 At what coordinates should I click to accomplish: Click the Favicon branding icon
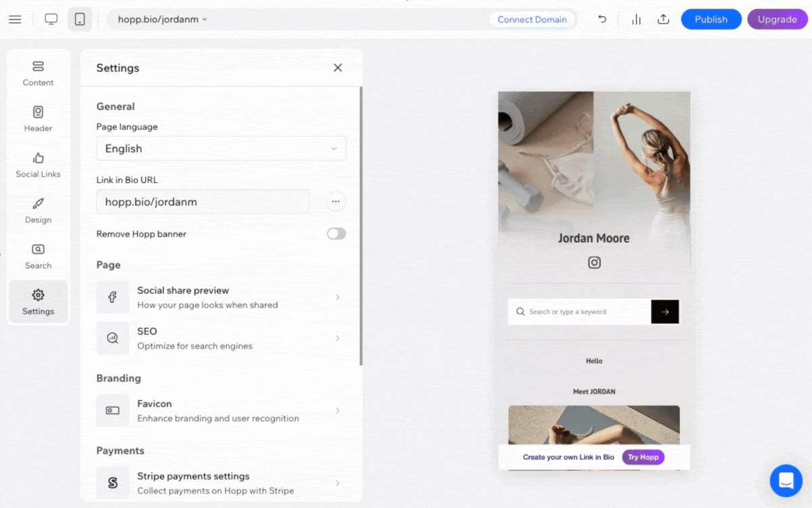tap(112, 410)
